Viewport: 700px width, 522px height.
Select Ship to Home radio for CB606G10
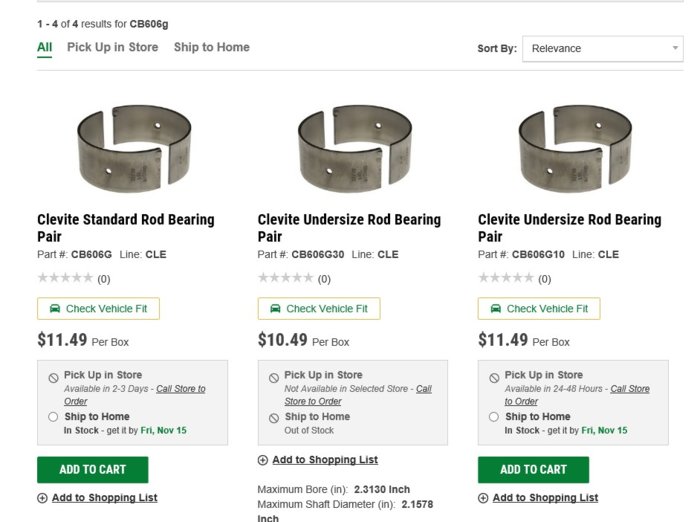[494, 417]
